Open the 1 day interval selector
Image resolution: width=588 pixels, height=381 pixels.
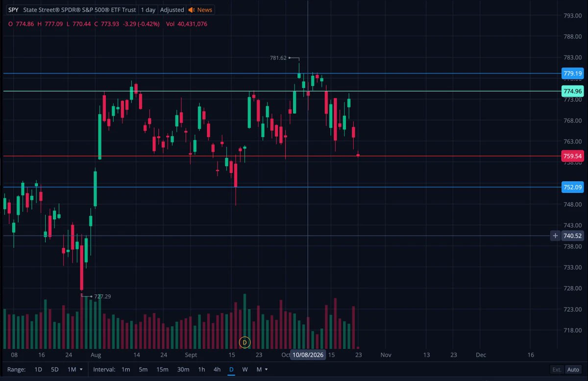coord(147,10)
